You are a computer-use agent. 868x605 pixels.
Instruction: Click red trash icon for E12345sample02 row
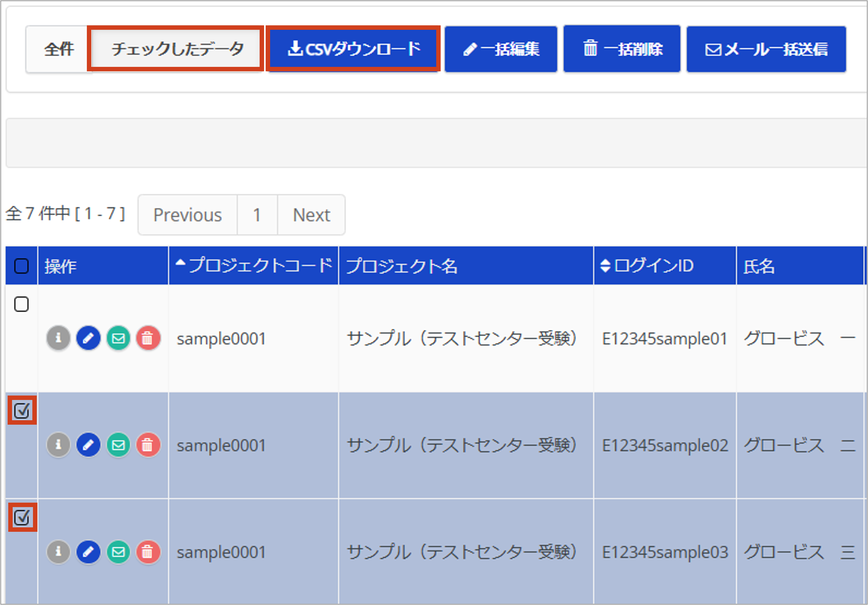(x=148, y=444)
